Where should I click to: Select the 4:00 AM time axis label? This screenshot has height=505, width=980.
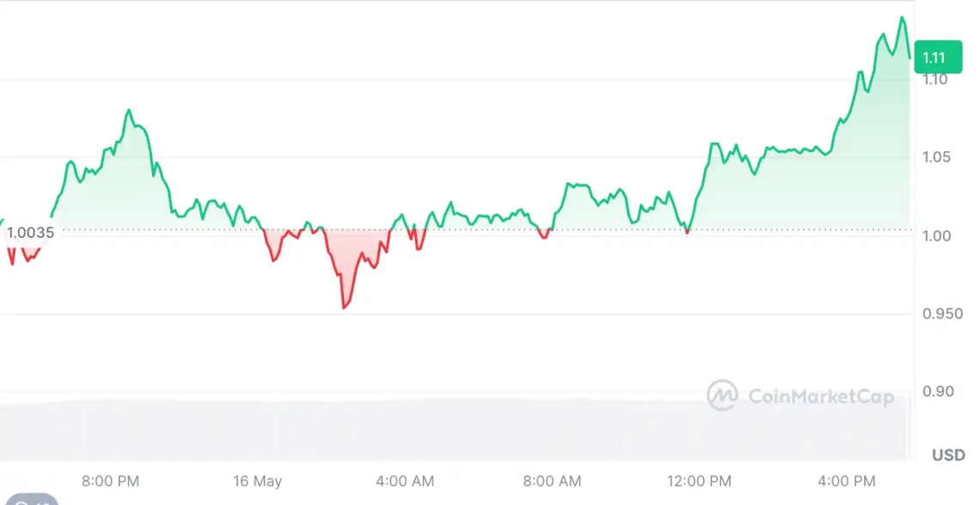click(405, 481)
